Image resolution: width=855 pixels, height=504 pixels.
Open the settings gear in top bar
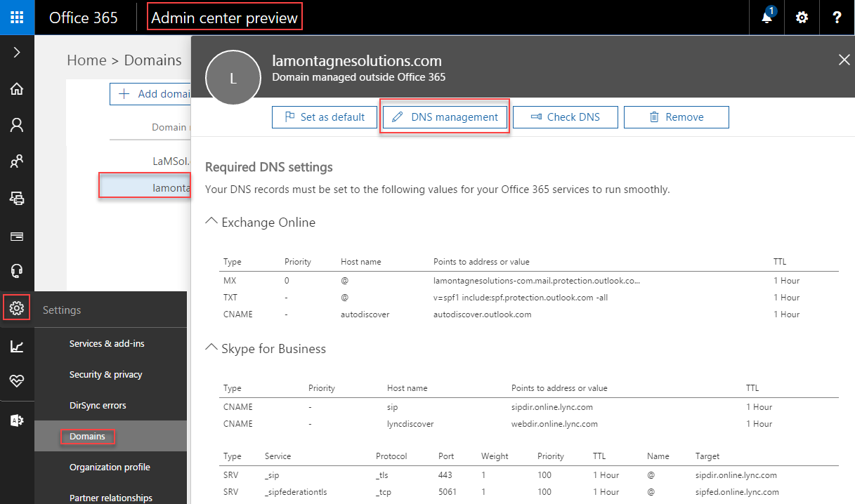coord(802,18)
